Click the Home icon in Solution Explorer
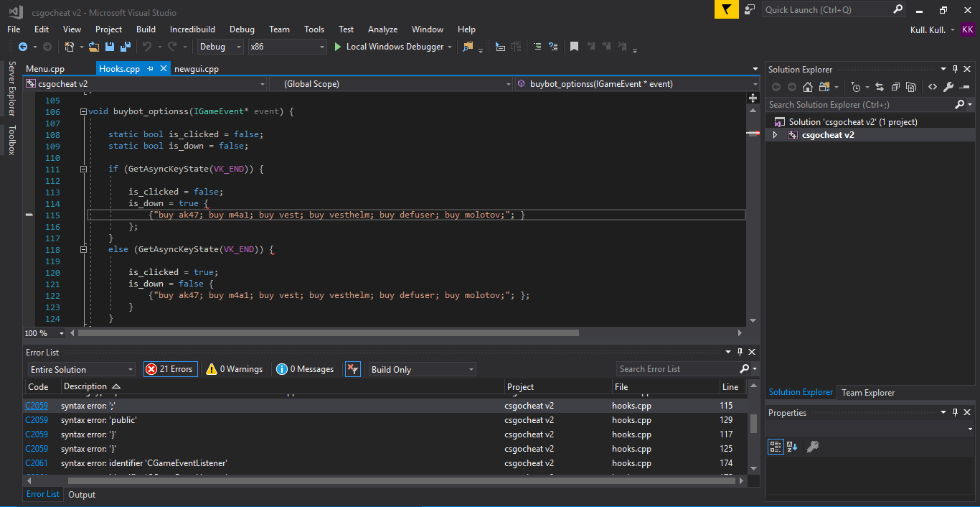980x507 pixels. click(x=808, y=87)
